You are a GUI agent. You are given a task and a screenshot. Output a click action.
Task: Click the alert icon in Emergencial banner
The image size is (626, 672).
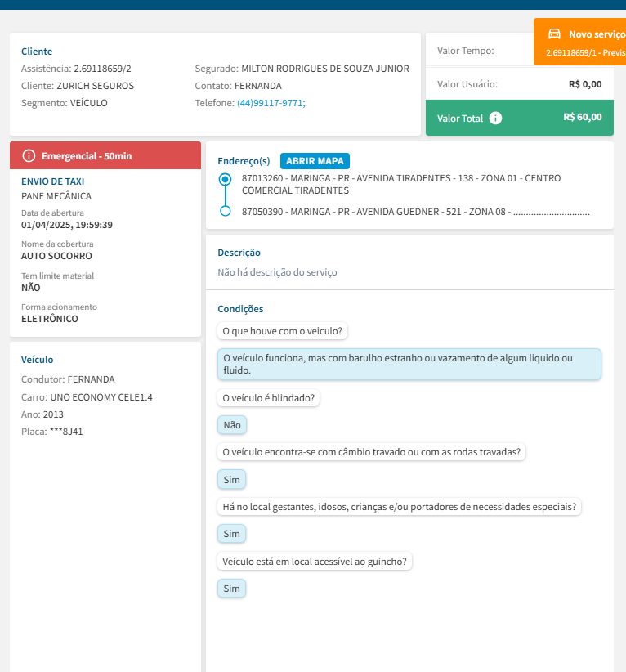tap(29, 155)
